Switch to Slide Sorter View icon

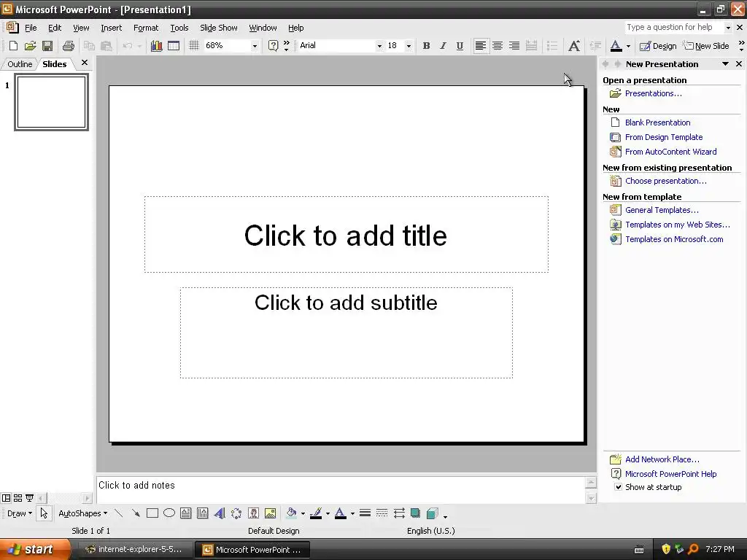click(18, 498)
